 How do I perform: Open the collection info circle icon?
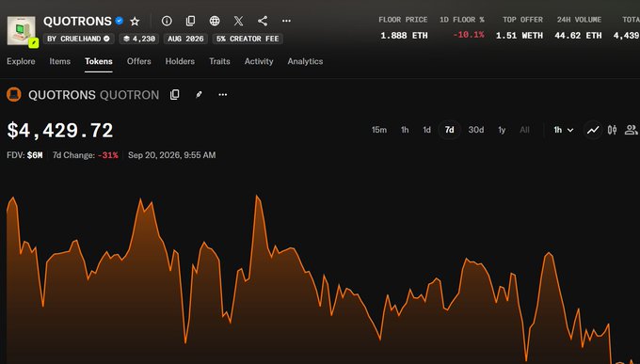[167, 21]
